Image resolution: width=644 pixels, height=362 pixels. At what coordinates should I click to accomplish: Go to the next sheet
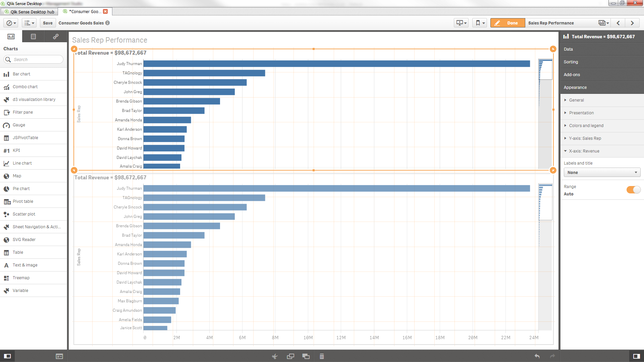[632, 23]
